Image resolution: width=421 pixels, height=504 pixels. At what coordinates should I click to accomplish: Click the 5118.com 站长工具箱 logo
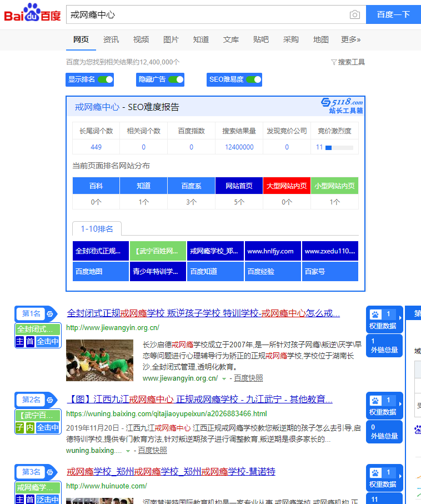[342, 106]
